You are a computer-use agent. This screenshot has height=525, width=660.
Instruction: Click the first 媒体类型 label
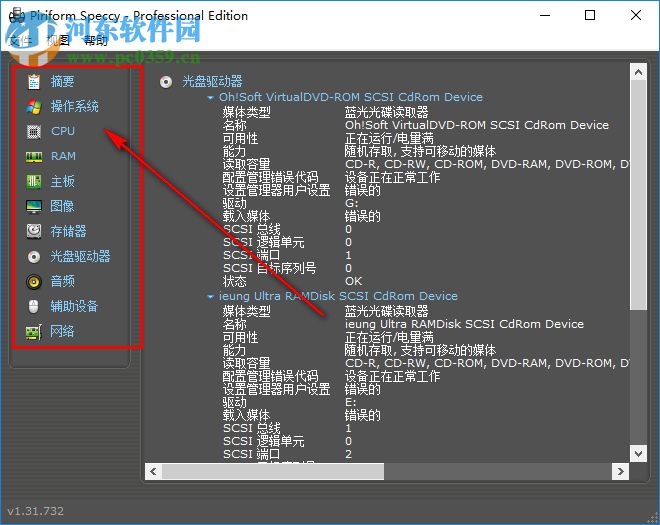click(x=247, y=112)
